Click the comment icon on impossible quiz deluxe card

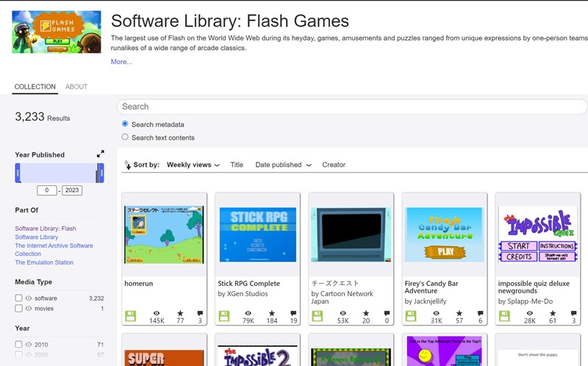(x=574, y=313)
